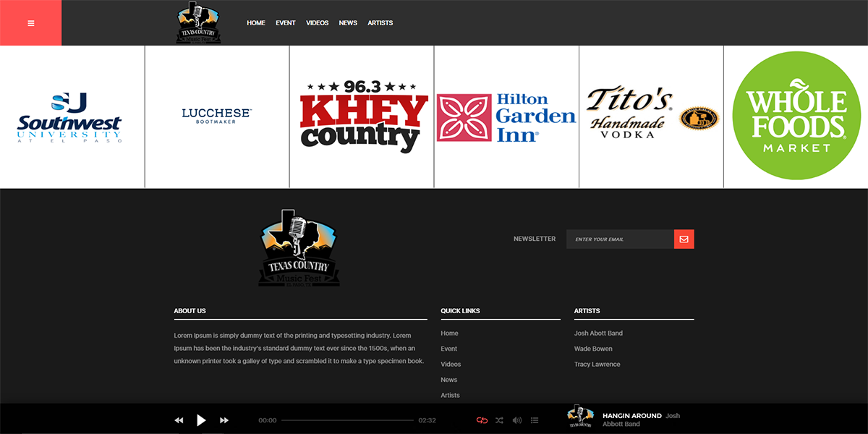Select ARTISTS in the top navigation

point(380,23)
